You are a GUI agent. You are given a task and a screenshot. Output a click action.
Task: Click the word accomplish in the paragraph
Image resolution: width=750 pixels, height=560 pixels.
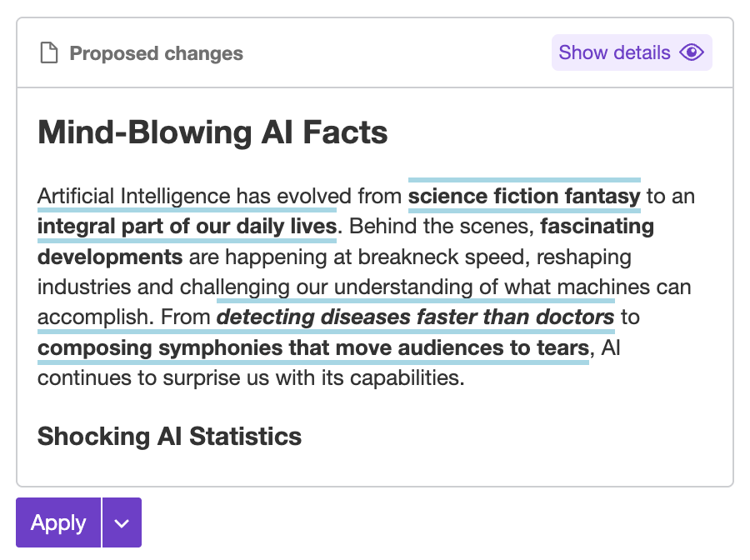[x=92, y=317]
